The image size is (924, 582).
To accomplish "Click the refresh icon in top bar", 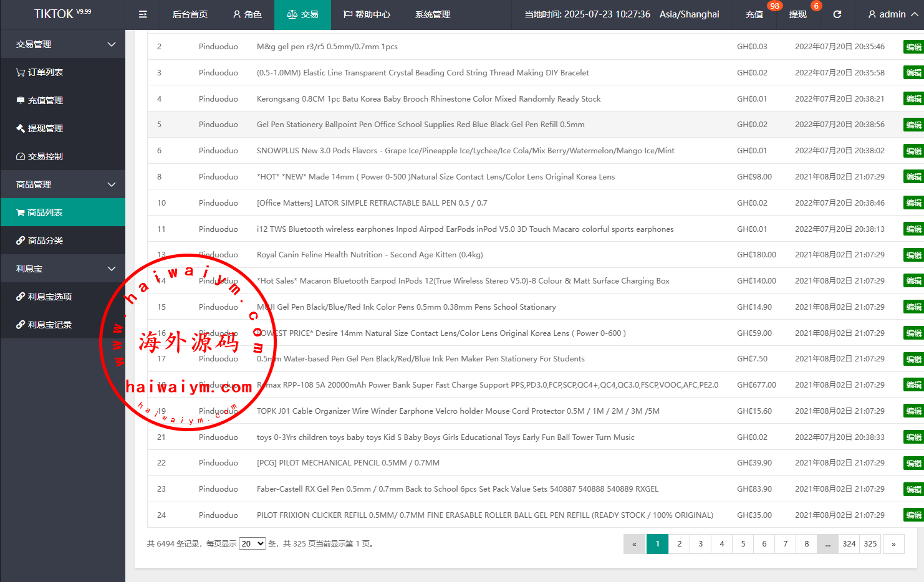I will coord(837,14).
